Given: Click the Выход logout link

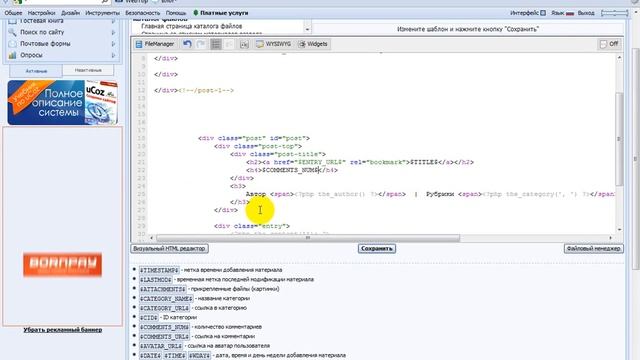Looking at the screenshot, I should [586, 13].
